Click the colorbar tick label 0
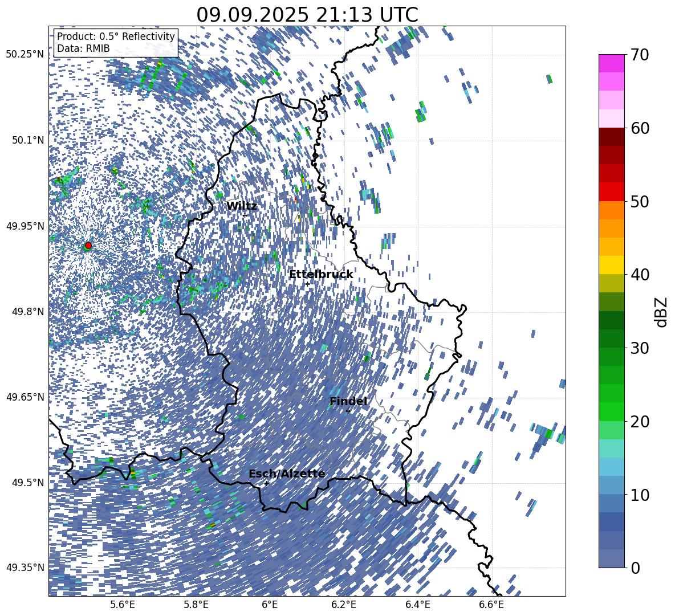Viewport: 675px width, 616px height. (636, 568)
